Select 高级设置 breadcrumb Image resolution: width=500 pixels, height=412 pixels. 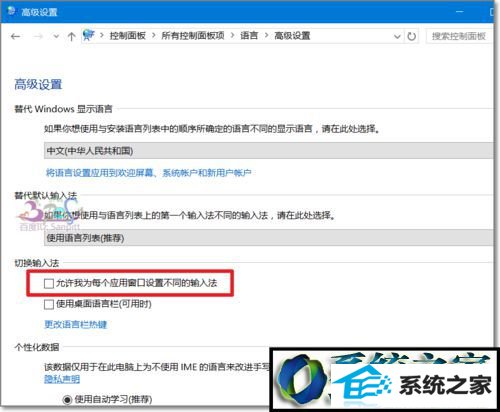click(x=292, y=36)
